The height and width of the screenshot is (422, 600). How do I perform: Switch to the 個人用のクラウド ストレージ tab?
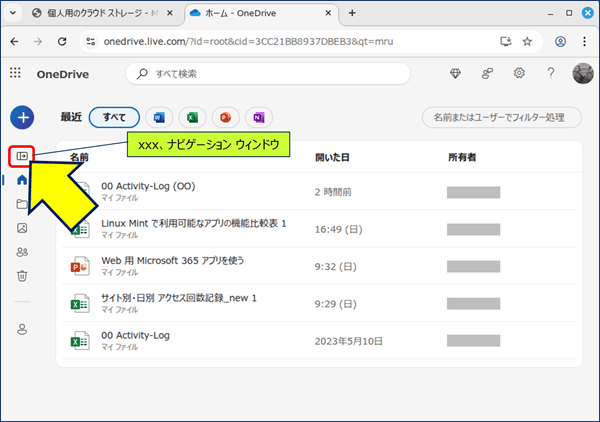pos(103,13)
